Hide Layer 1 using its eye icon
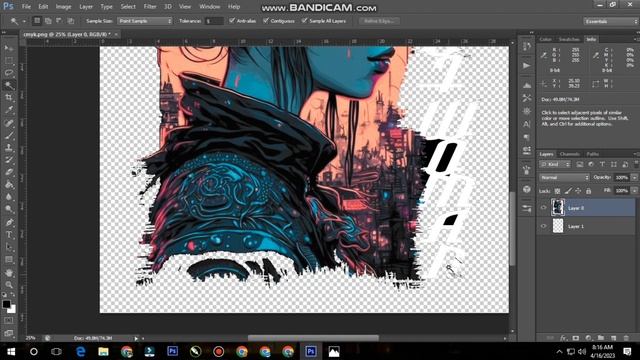The width and height of the screenshot is (640, 360). (544, 226)
